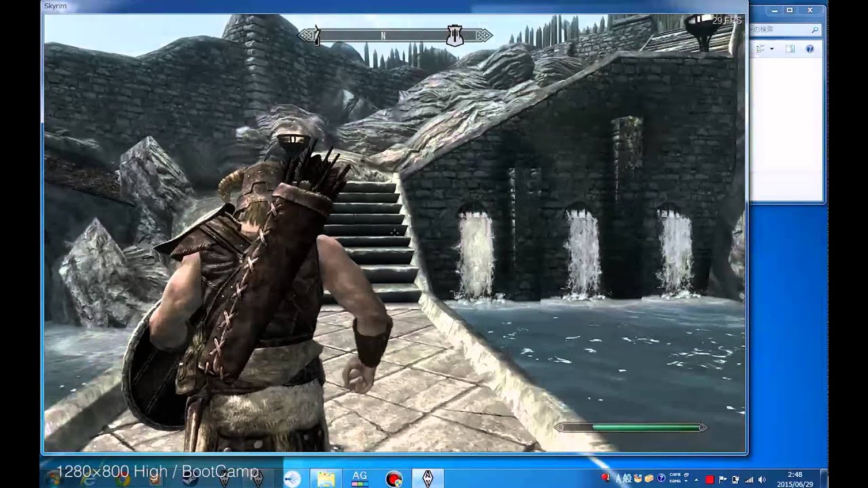
Task: Click the red square tray icon
Action: (x=709, y=480)
